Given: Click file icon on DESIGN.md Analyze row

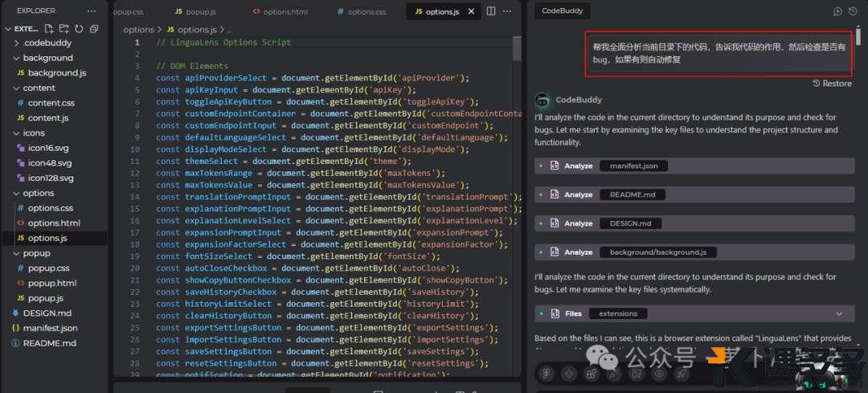Looking at the screenshot, I should [554, 223].
